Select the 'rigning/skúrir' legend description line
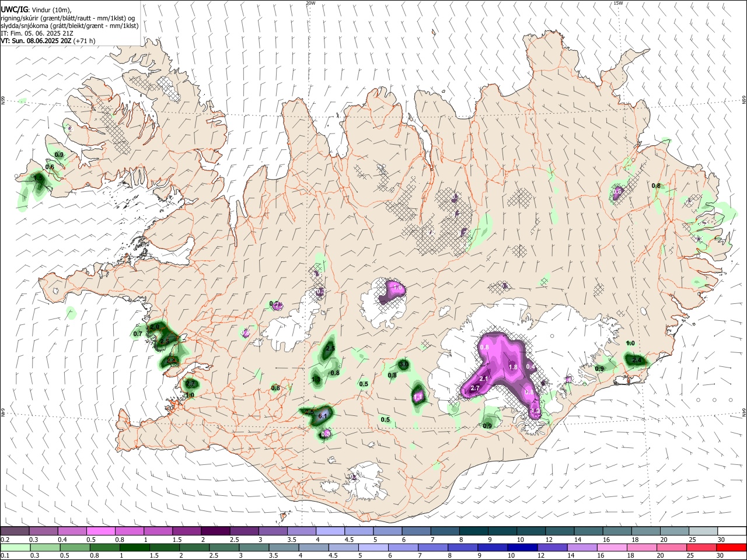The height and width of the screenshot is (560, 747). [68, 17]
